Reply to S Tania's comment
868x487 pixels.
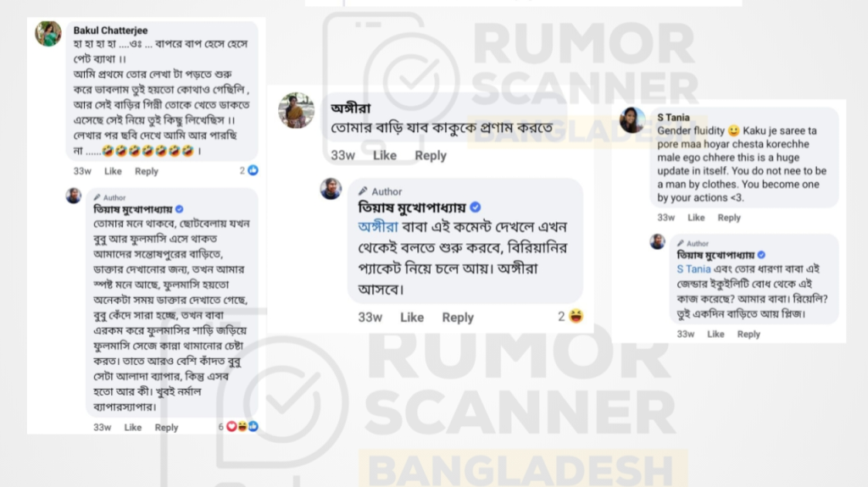click(729, 218)
